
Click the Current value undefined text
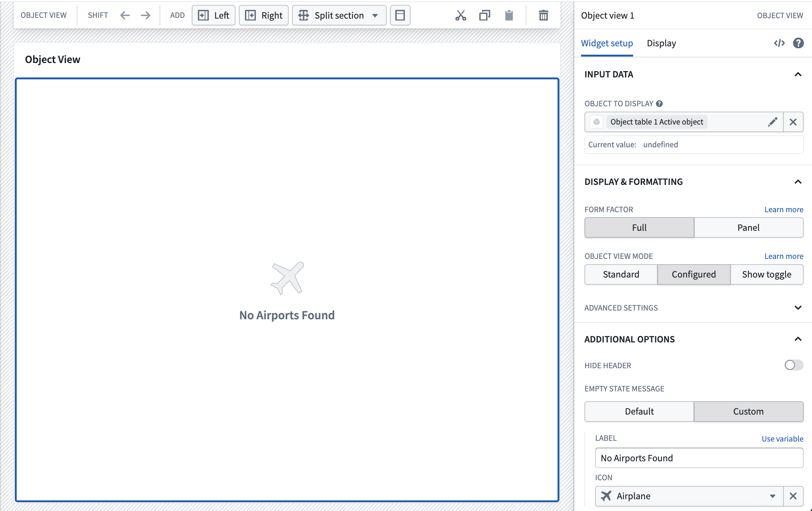point(633,145)
